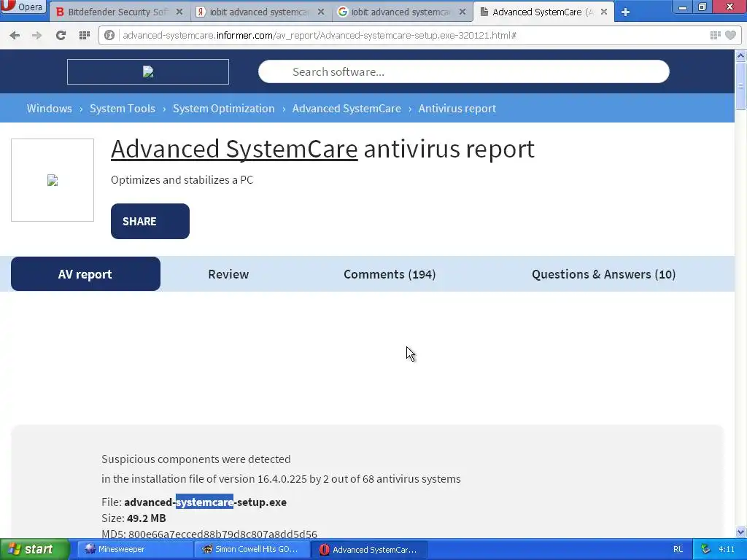The width and height of the screenshot is (747, 560).
Task: Click the Optimizes and stabilizes a PC text
Action: pos(182,180)
